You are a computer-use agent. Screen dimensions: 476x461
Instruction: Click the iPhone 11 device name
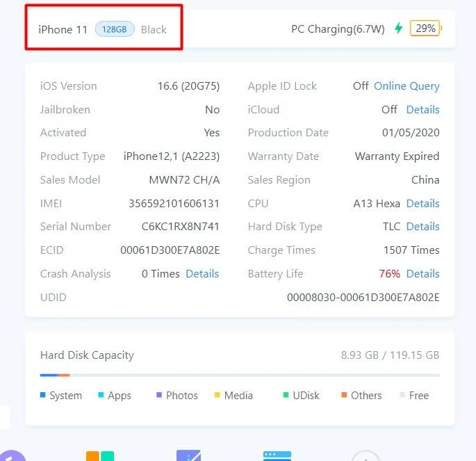coord(63,29)
